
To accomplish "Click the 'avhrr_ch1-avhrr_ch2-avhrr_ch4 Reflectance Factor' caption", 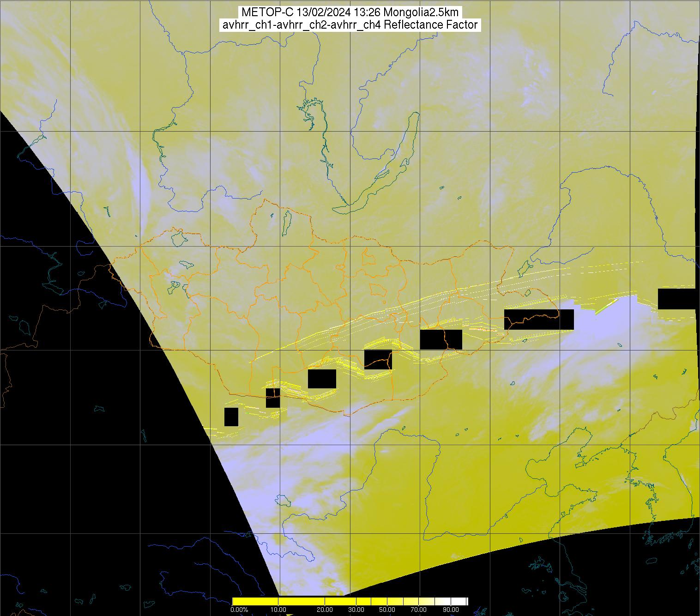I will [x=350, y=25].
